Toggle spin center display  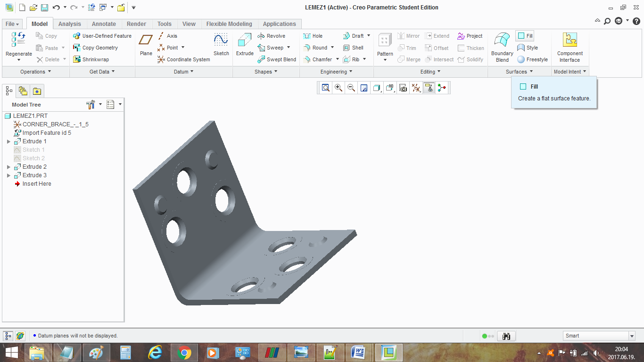click(x=442, y=88)
